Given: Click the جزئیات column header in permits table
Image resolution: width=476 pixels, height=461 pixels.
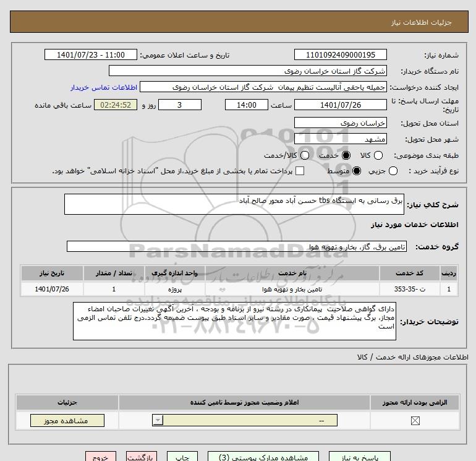Looking at the screenshot, I should coord(67,402).
